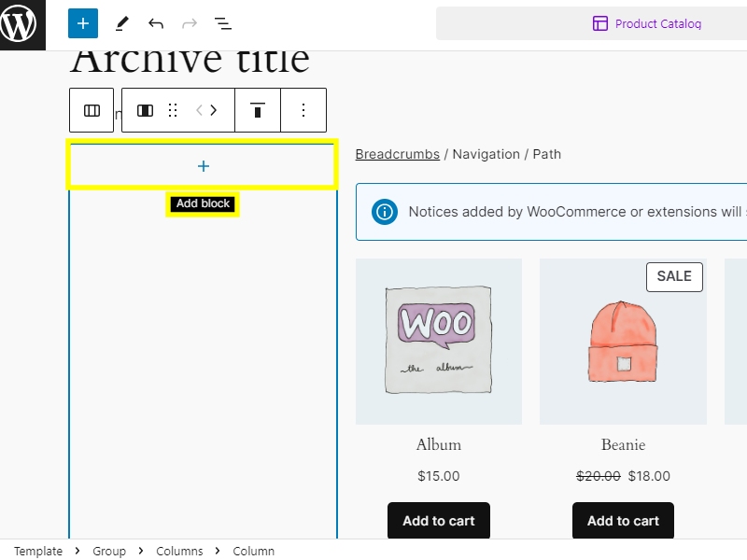The width and height of the screenshot is (747, 560).
Task: Select Columns in the block breadcrumb
Action: point(179,552)
